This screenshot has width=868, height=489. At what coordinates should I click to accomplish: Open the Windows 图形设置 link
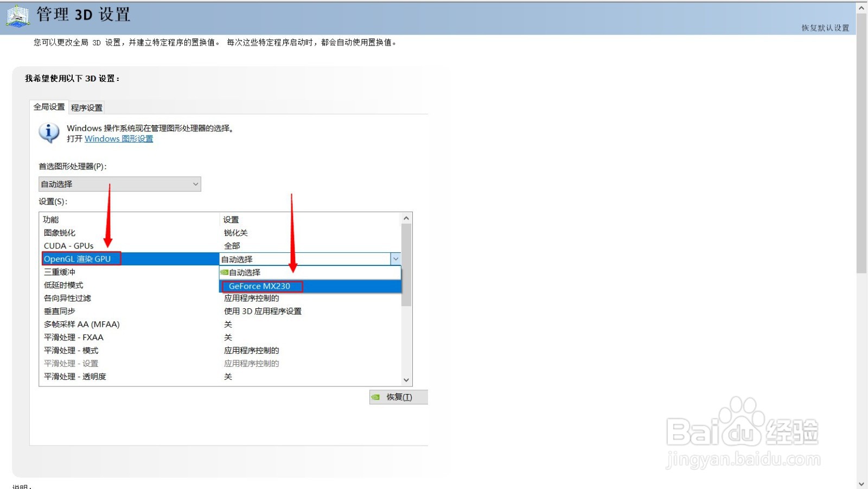point(119,139)
